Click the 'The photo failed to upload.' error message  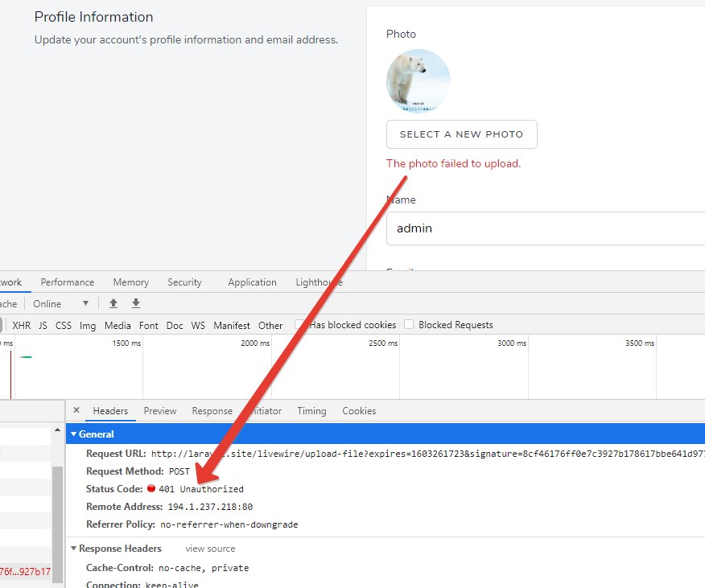point(453,163)
